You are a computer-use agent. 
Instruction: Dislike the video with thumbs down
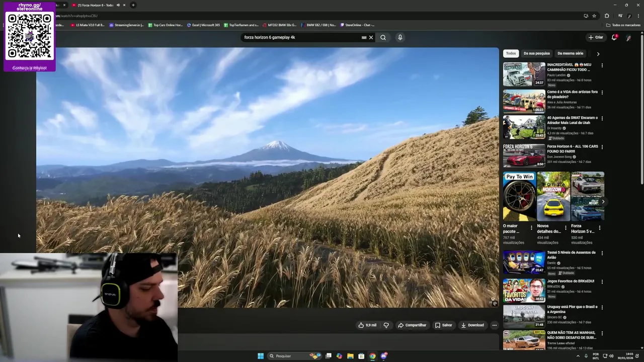386,325
